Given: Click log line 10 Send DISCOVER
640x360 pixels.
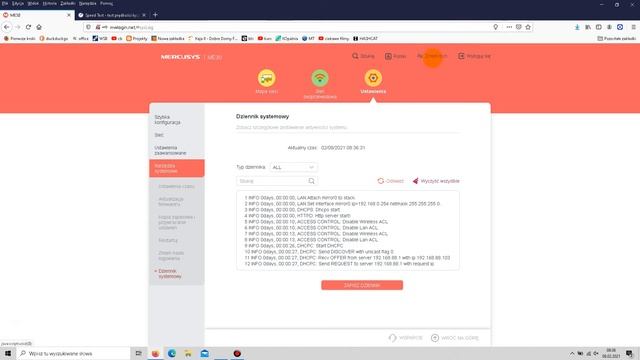Looking at the screenshot, I should 319,252.
